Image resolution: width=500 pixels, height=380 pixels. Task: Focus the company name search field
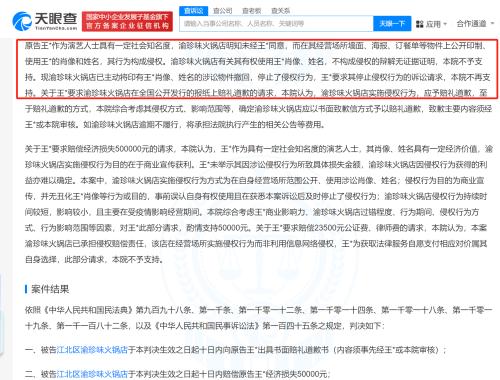click(276, 24)
